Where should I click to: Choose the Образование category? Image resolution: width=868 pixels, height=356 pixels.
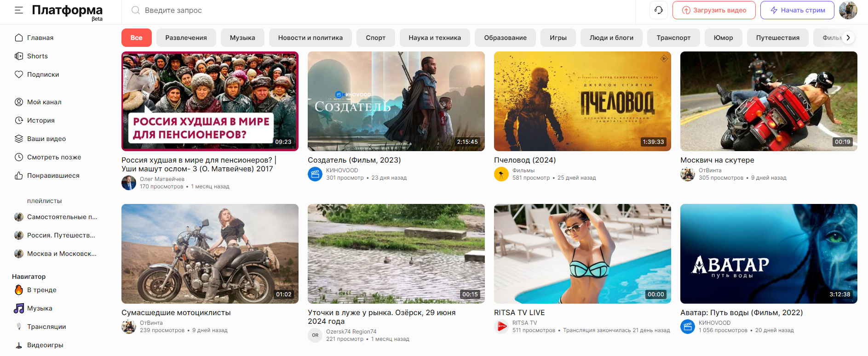[506, 38]
